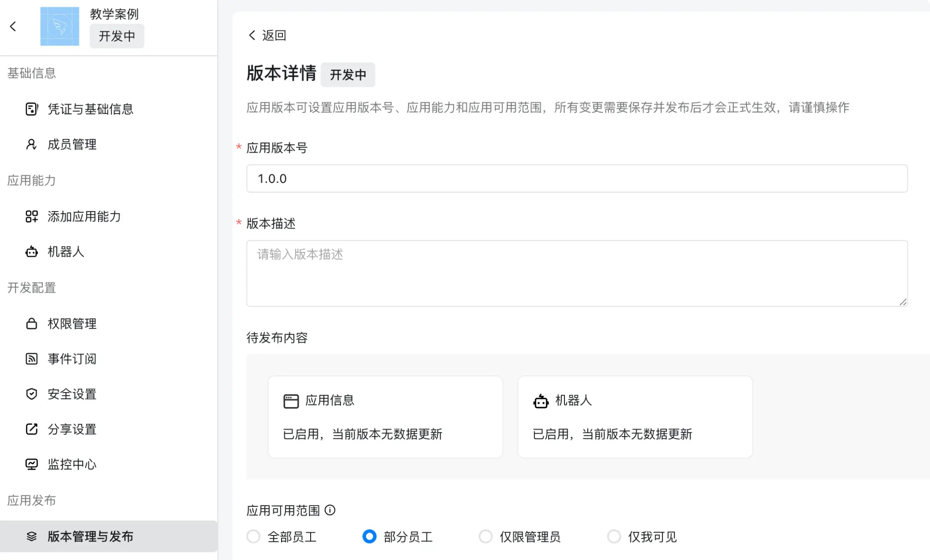Collapse the sidebar with the back chevron
Screen dimensions: 930x560
[13, 26]
